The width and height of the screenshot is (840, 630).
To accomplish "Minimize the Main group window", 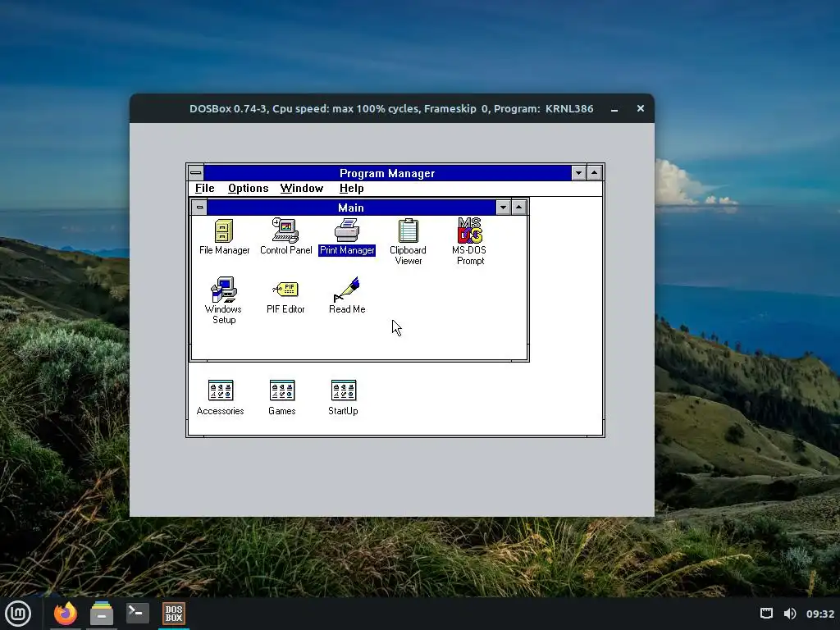I will click(503, 208).
